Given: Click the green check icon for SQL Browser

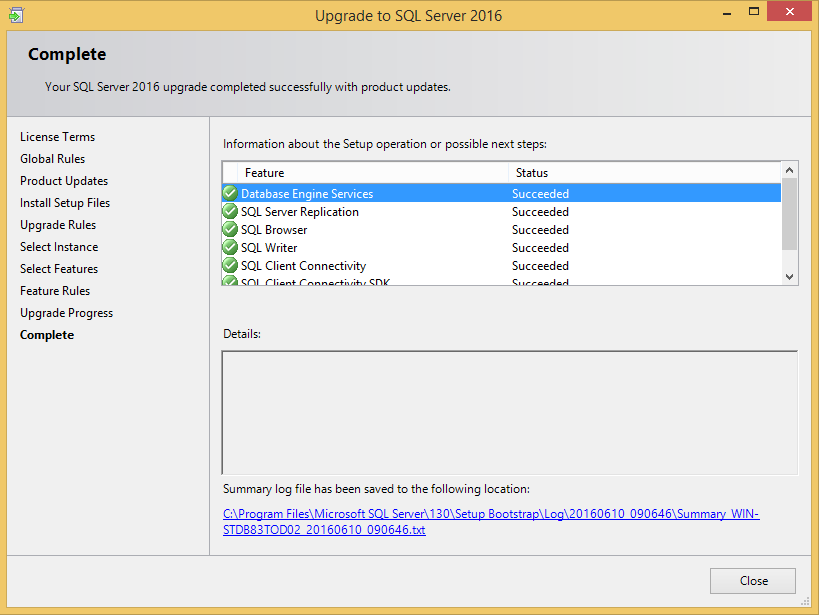Looking at the screenshot, I should point(230,229).
